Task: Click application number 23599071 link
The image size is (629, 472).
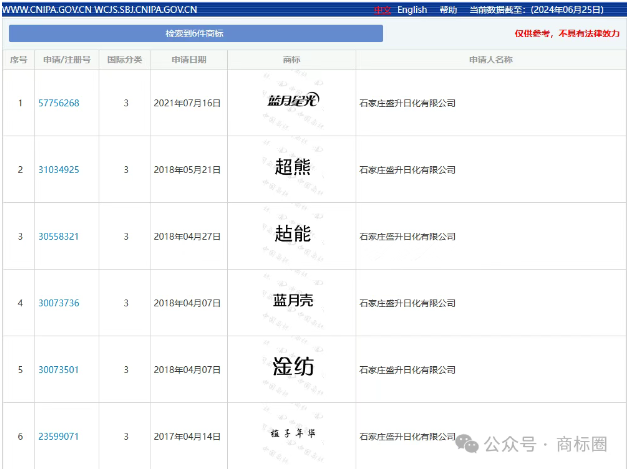Action: pyautogui.click(x=59, y=436)
